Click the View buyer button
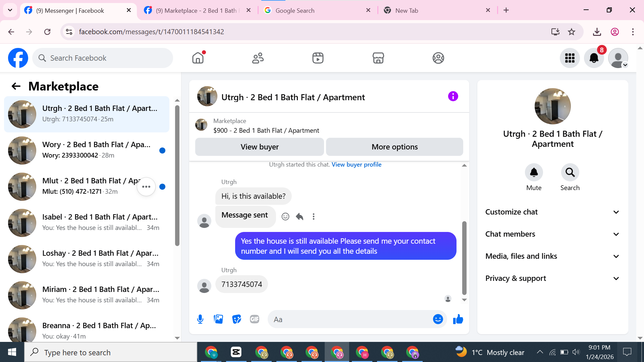Image resolution: width=644 pixels, height=362 pixels. [259, 147]
